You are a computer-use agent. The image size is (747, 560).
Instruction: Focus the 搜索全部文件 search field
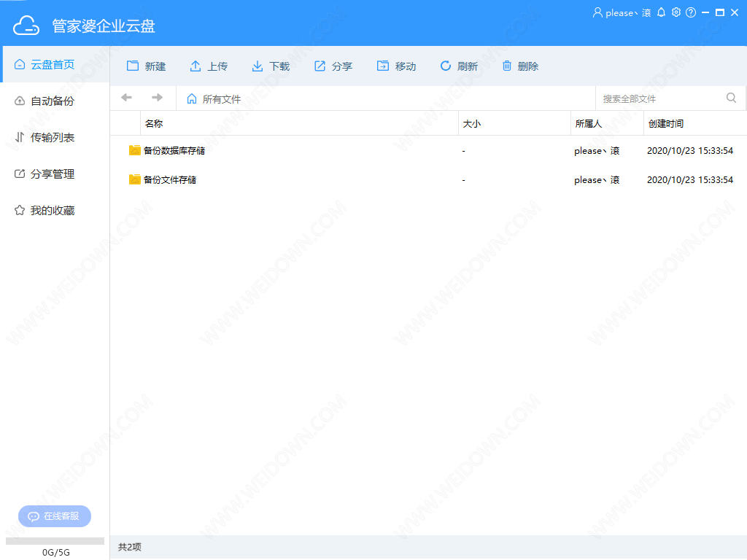pos(659,98)
